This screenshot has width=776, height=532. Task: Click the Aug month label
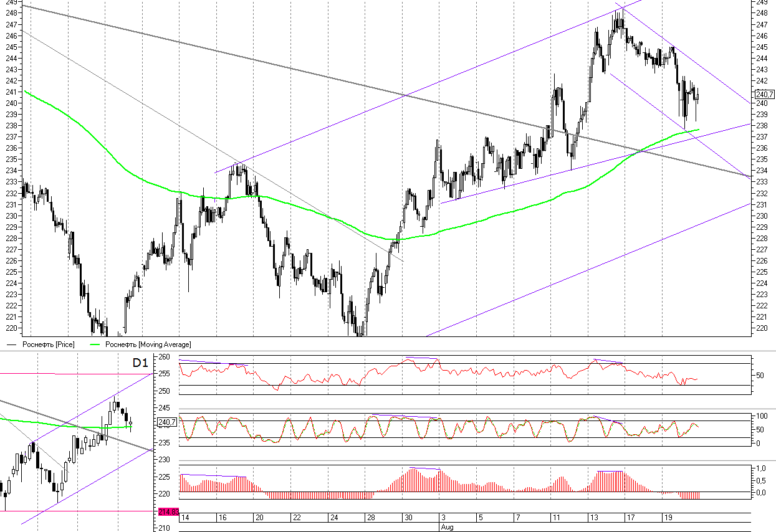pos(447,527)
